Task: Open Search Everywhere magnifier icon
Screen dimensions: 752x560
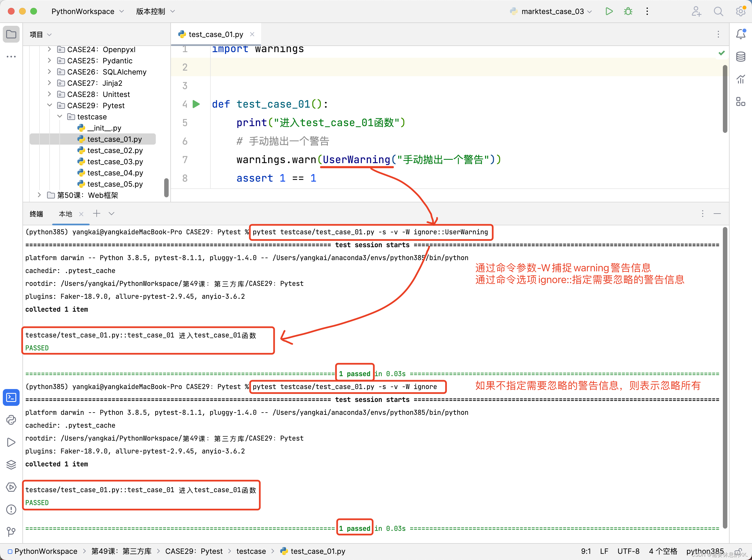Action: tap(718, 11)
